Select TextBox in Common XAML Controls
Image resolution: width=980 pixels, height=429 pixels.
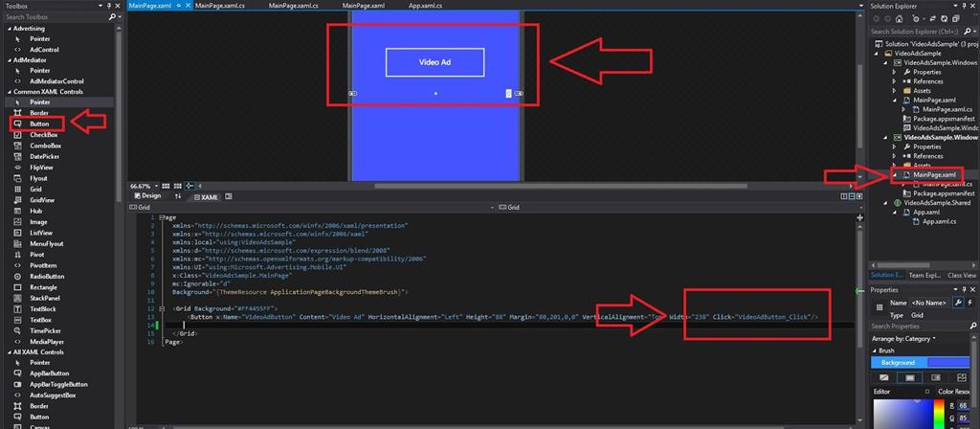[x=40, y=320]
